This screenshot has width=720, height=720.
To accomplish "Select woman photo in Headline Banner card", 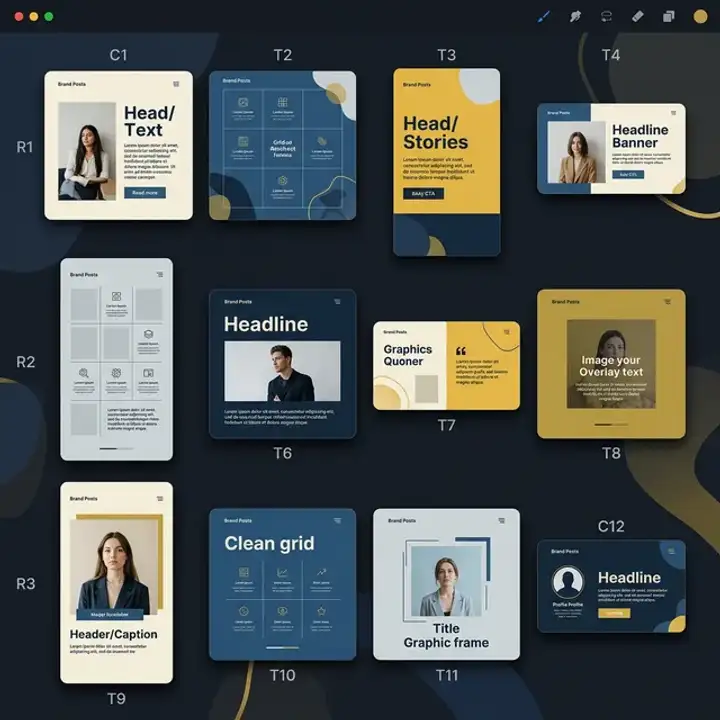I will pyautogui.click(x=577, y=152).
